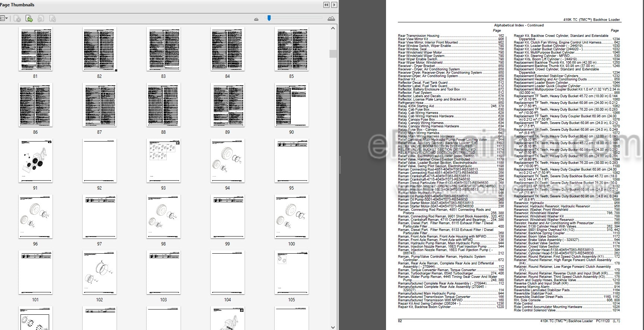Click the thumbnail panel scrollbar thumb
Viewport: 644px width, 330px height.
333,54
